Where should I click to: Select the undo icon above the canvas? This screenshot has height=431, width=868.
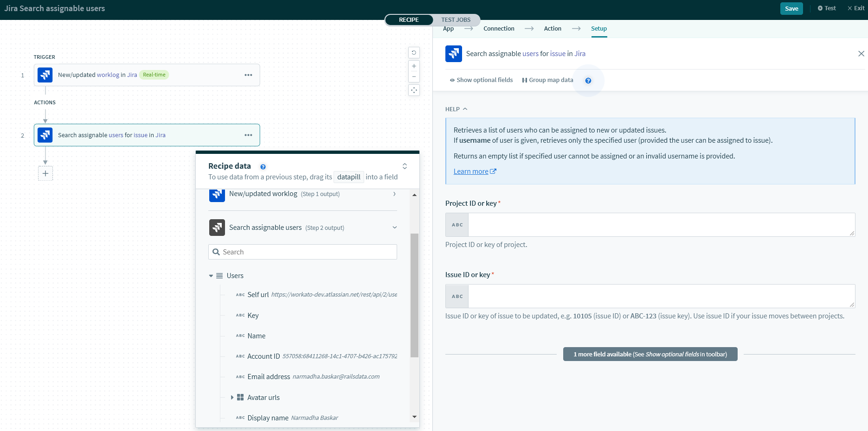click(x=414, y=52)
